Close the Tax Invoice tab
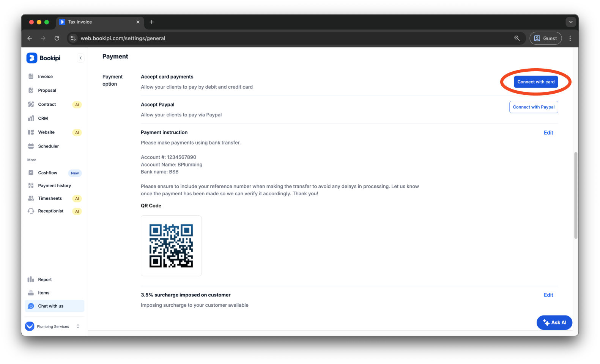The width and height of the screenshot is (600, 364). (138, 22)
